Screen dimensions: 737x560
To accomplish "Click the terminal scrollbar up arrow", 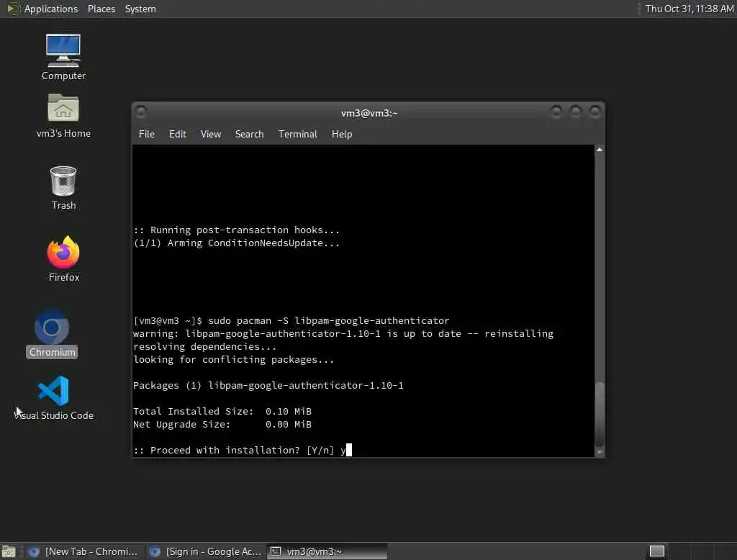I will 600,150.
